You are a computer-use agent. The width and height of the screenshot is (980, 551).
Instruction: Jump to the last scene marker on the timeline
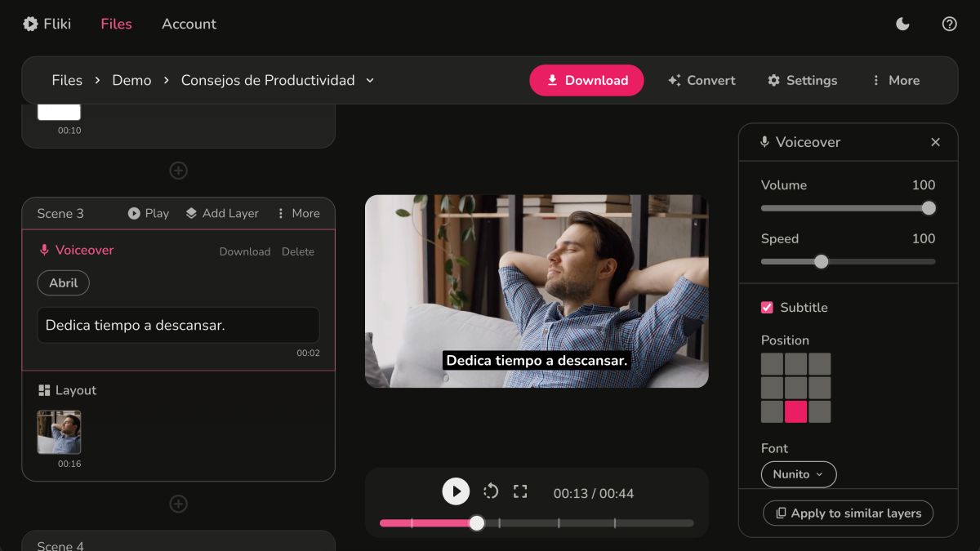tap(615, 523)
